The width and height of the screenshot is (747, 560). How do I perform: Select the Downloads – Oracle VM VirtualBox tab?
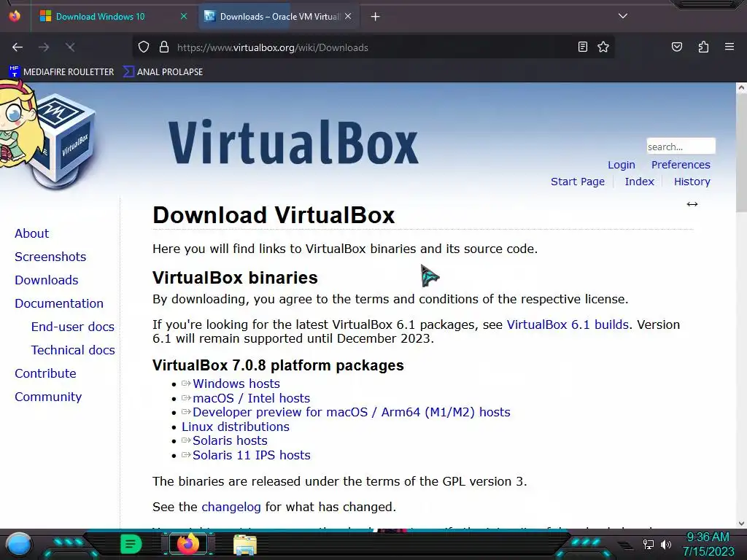pyautogui.click(x=279, y=17)
